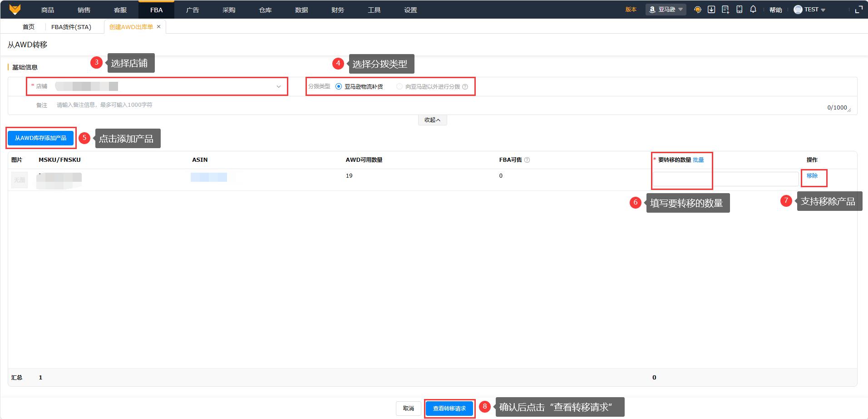
Task: Open the 财务 menu
Action: click(338, 10)
